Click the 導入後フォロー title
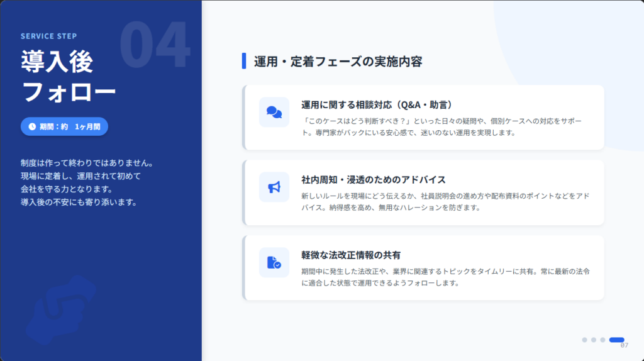This screenshot has height=361, width=644. coord(68,77)
